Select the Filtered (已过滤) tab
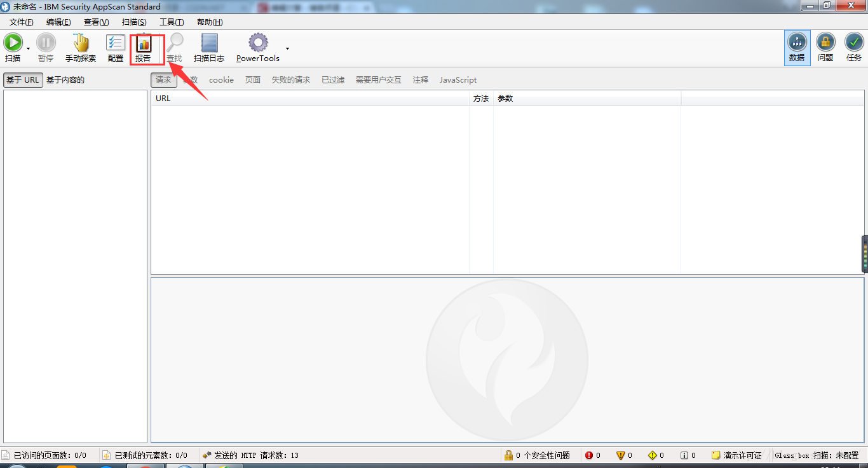Image resolution: width=868 pixels, height=468 pixels. (333, 80)
